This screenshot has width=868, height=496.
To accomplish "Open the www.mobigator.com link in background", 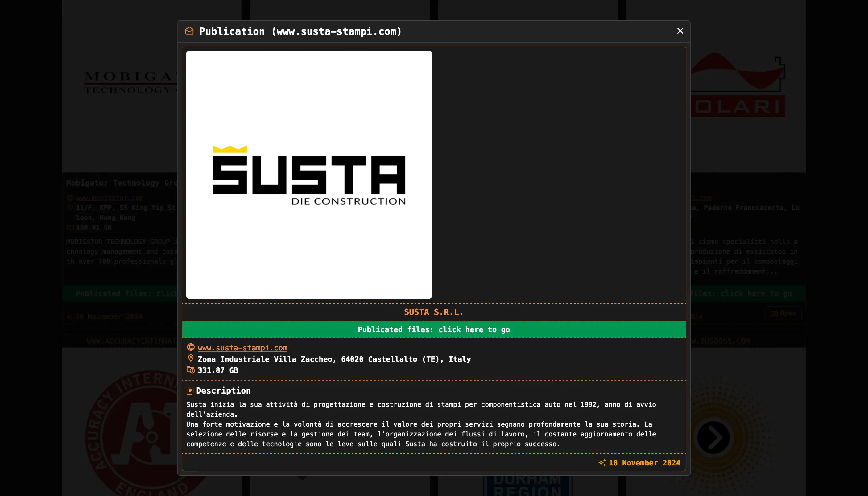I will (110, 198).
